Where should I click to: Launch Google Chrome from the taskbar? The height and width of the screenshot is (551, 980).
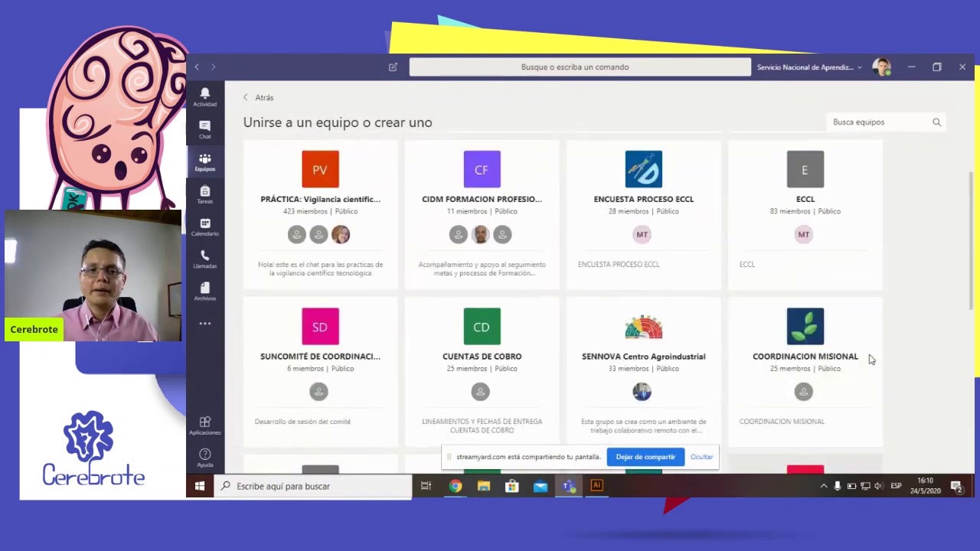point(456,486)
